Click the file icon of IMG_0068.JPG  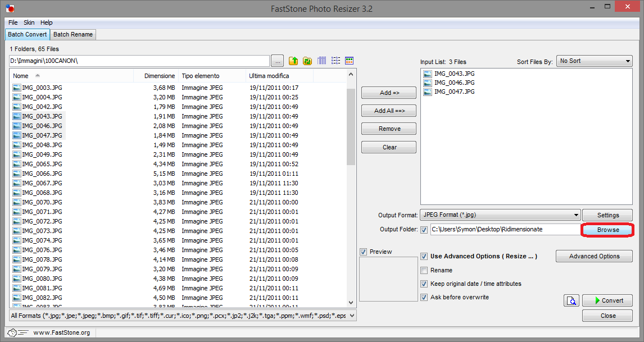point(17,193)
